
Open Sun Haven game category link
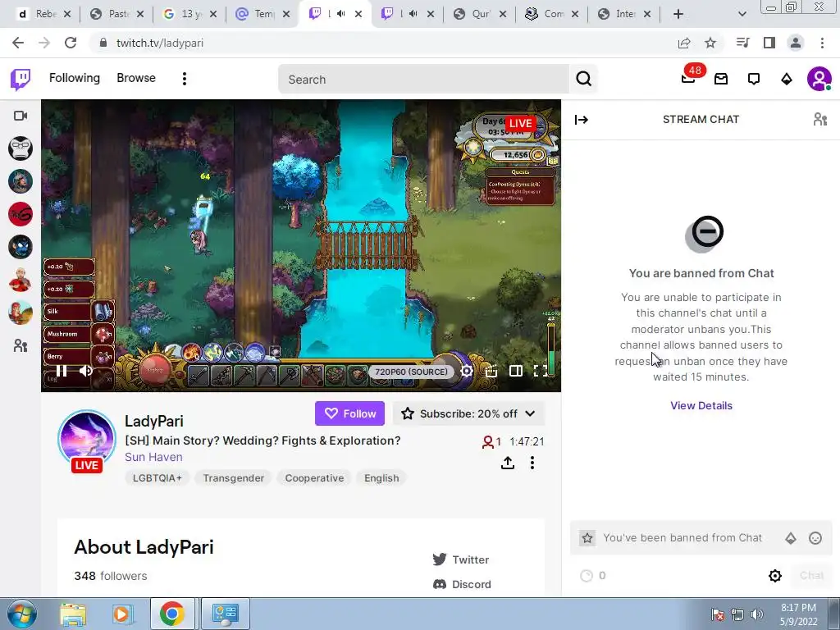153,457
